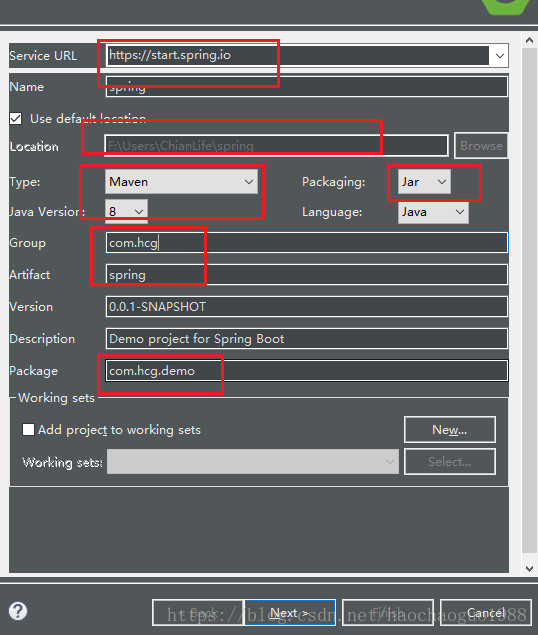Click the Package field com.hcg.demo
Image resolution: width=538 pixels, height=635 pixels.
click(307, 371)
